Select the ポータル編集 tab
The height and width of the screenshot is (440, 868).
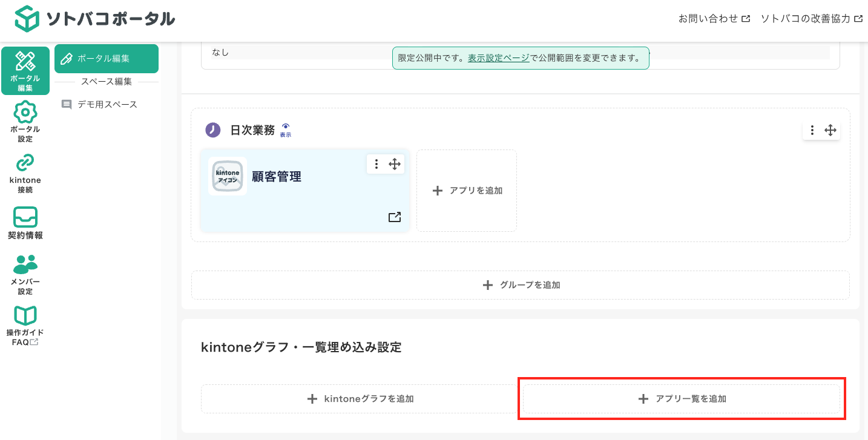click(106, 59)
